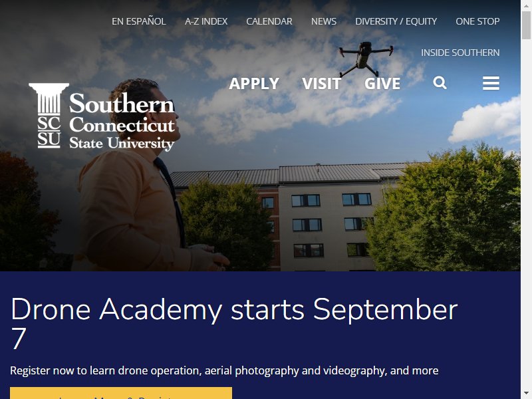The height and width of the screenshot is (399, 532).
Task: Click the flying drone in hero image
Action: 366,59
